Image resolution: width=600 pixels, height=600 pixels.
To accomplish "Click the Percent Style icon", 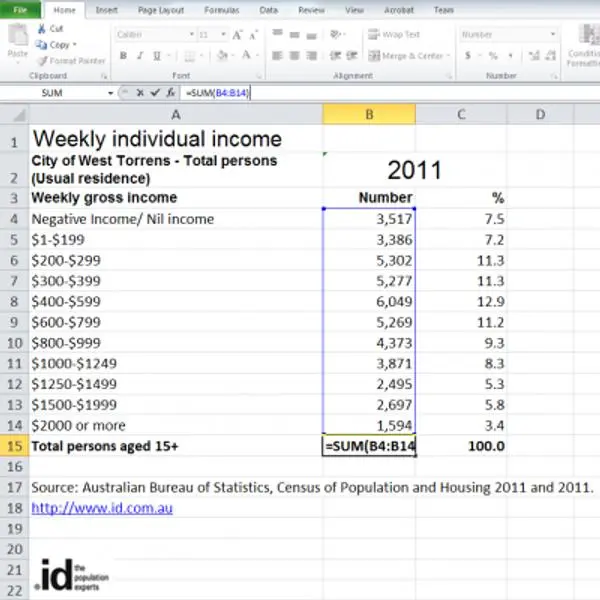I will click(x=493, y=56).
